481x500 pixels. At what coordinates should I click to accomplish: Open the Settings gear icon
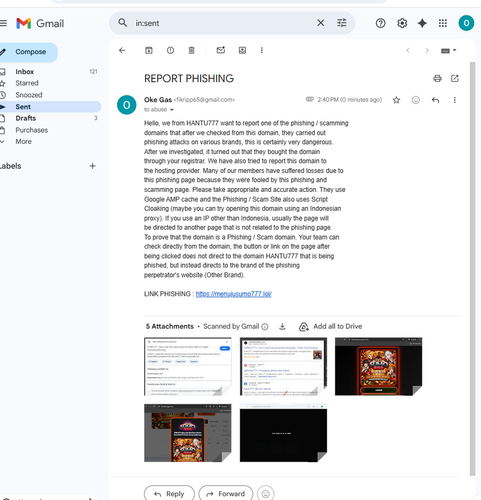pos(402,23)
